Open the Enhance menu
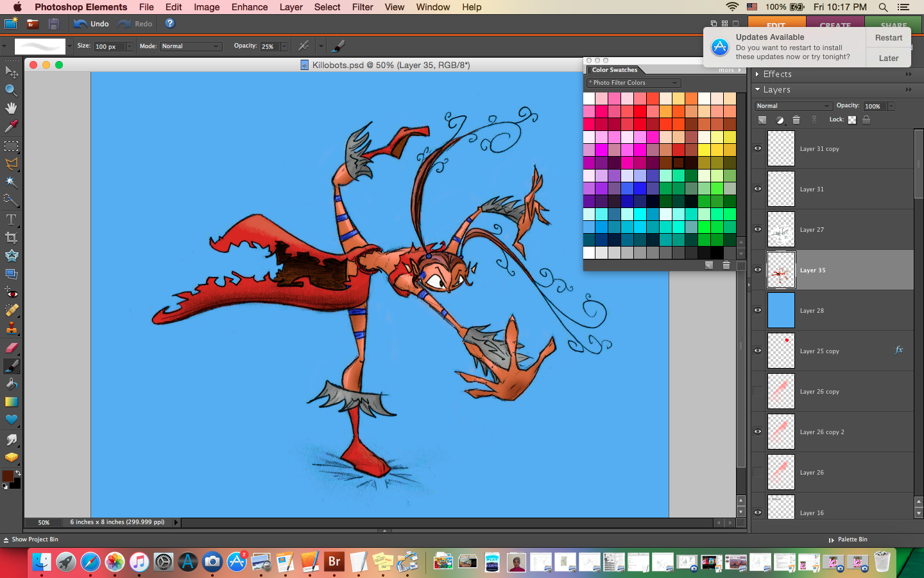Image resolution: width=924 pixels, height=578 pixels. point(250,7)
